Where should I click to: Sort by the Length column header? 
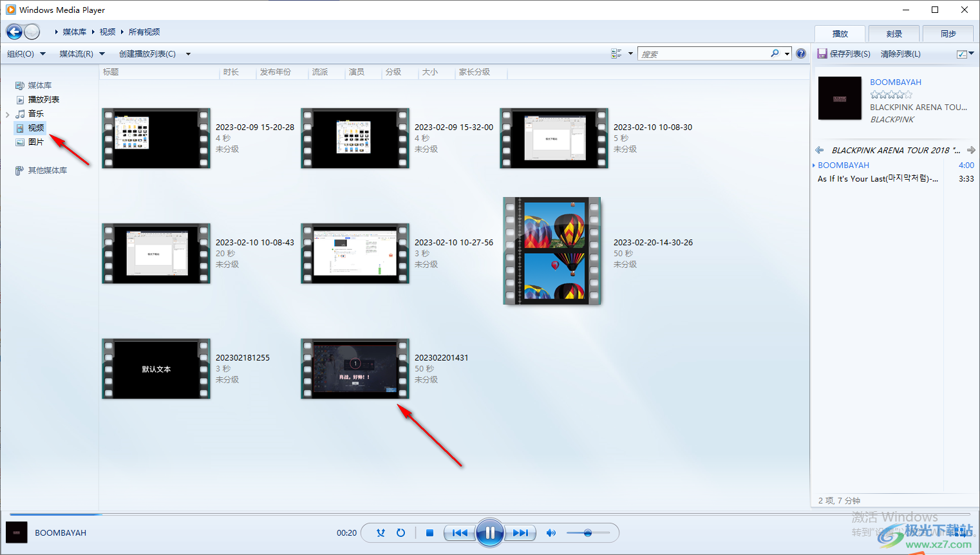click(238, 72)
